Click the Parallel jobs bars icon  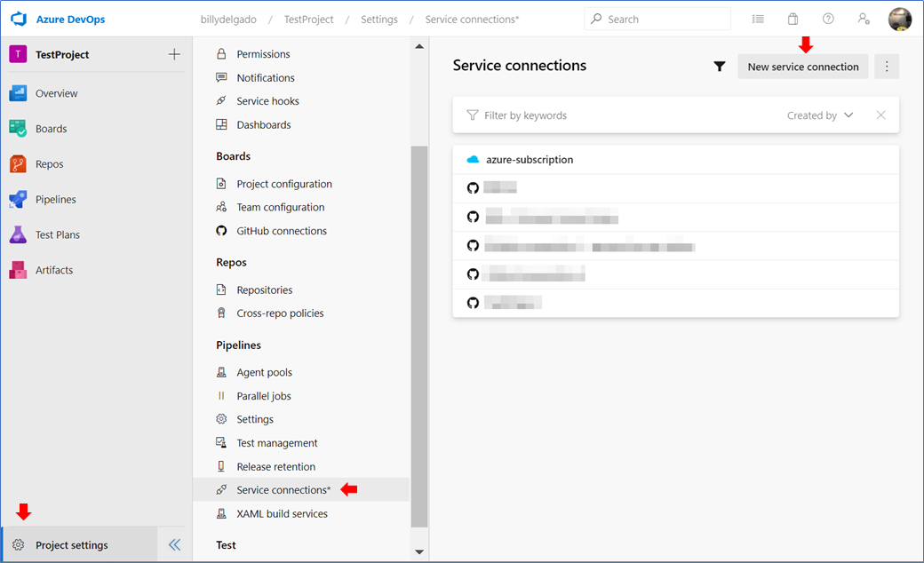[x=221, y=396]
